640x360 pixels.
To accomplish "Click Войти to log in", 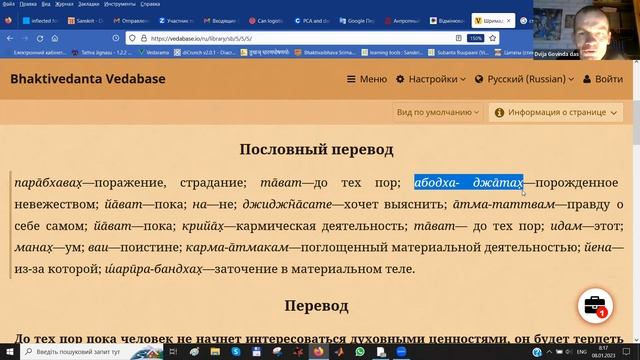I will pyautogui.click(x=603, y=79).
